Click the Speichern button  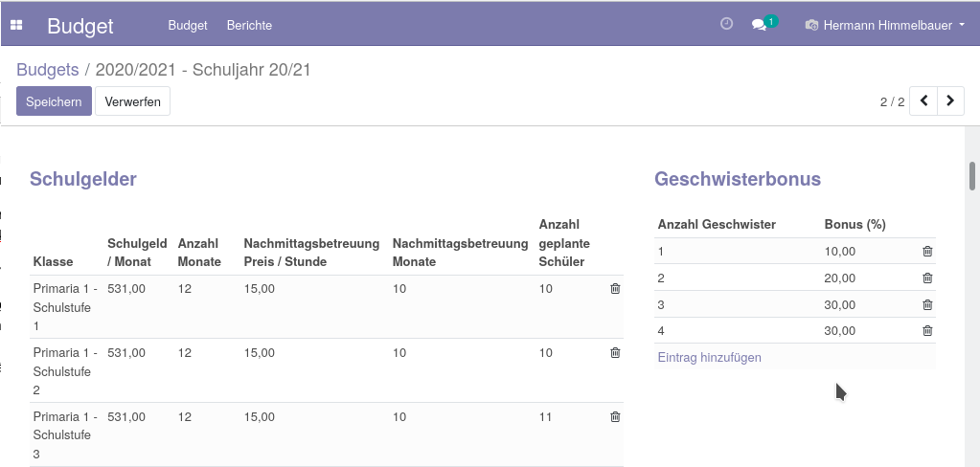point(54,101)
